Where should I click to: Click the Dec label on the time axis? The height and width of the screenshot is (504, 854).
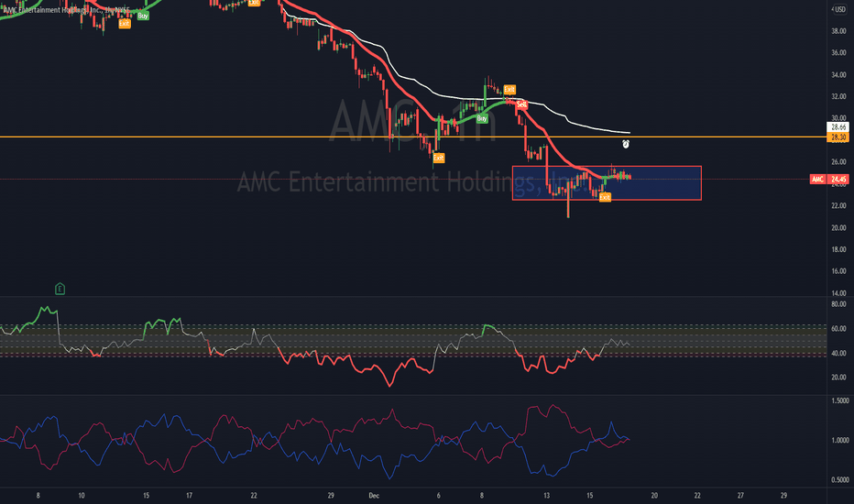coord(374,495)
